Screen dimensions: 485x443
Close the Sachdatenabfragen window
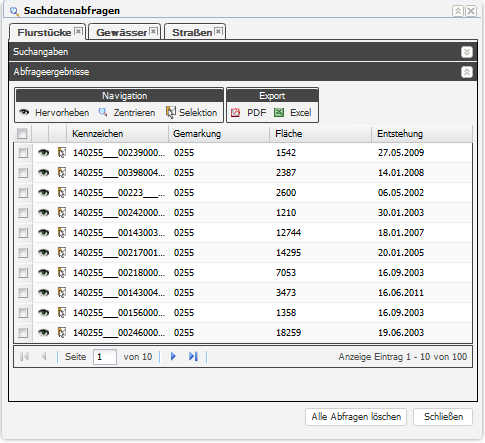tap(471, 11)
